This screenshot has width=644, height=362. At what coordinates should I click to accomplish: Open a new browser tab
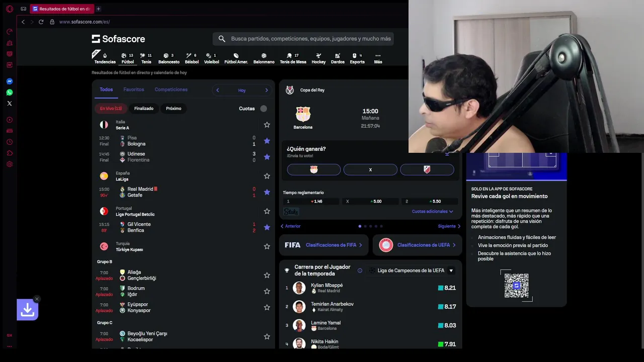pyautogui.click(x=98, y=9)
